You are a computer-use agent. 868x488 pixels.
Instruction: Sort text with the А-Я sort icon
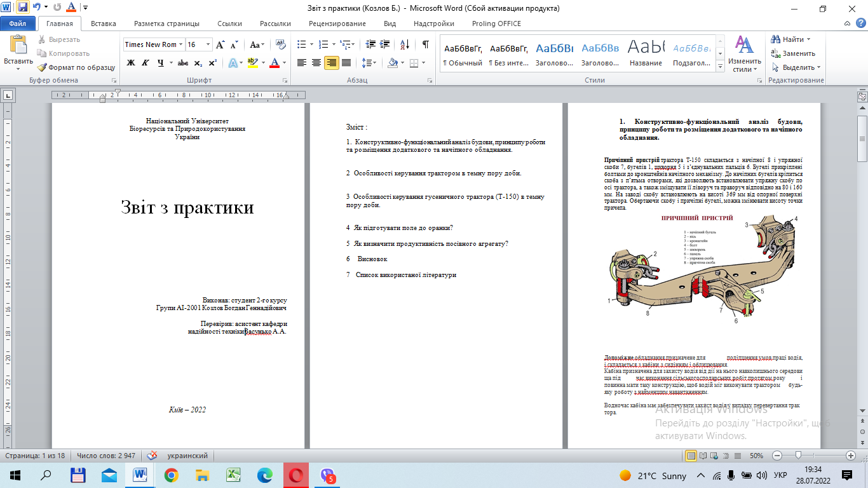point(403,44)
